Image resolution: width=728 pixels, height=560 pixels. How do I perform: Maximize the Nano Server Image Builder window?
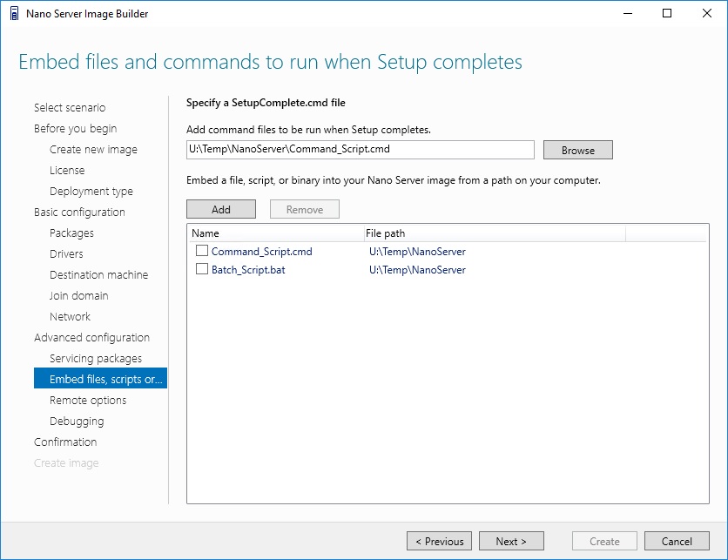coord(667,13)
